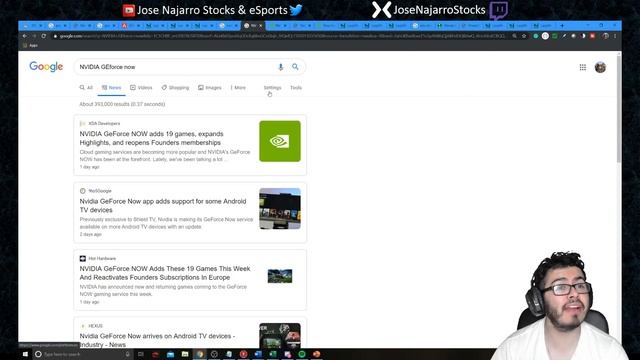Click the page vertical scrollbar
This screenshot has width=640, height=360.
pyautogui.click(x=619, y=110)
